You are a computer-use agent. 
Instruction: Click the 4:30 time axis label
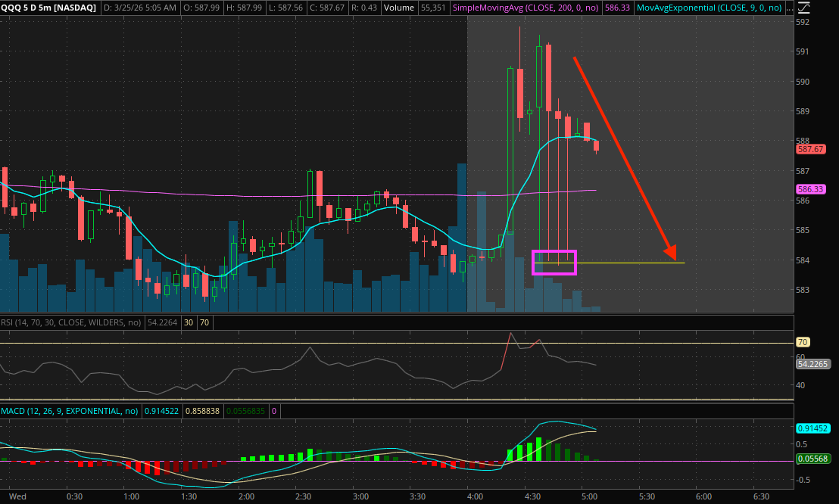532,496
